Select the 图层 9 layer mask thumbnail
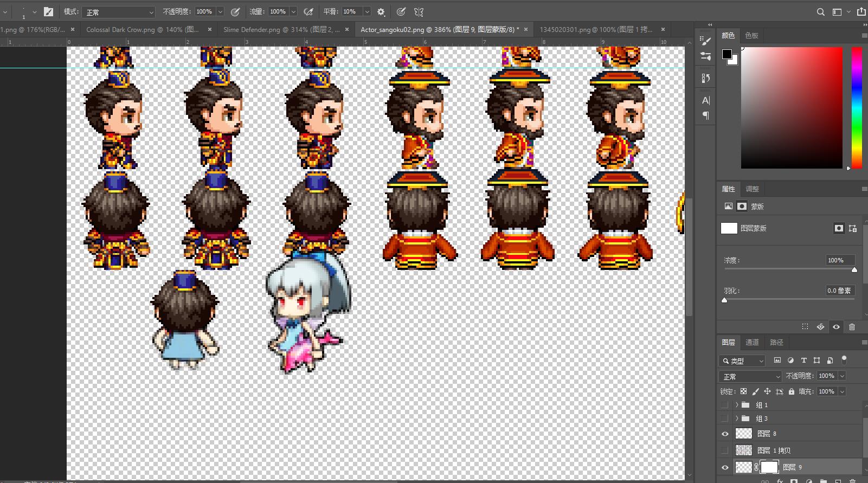Screen dimensions: 868x483 (769, 467)
